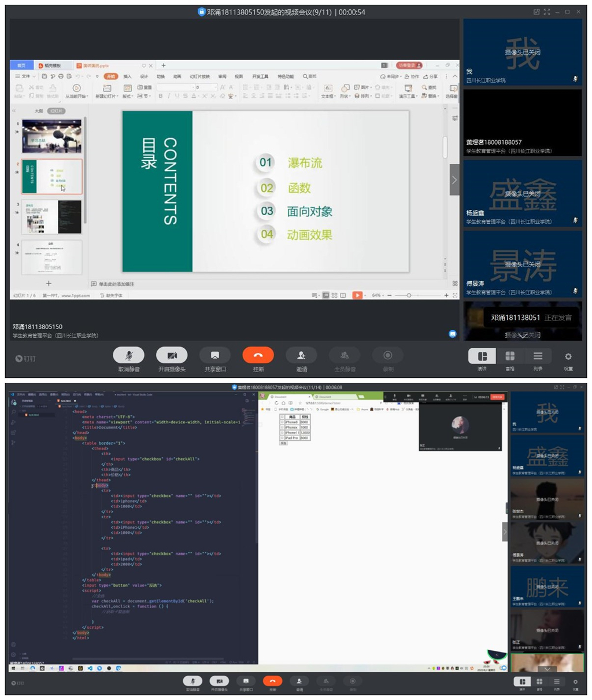Image resolution: width=592 pixels, height=700 pixels.
Task: Select 宫格 layout in the 11/14 meeting
Action: coord(539,681)
